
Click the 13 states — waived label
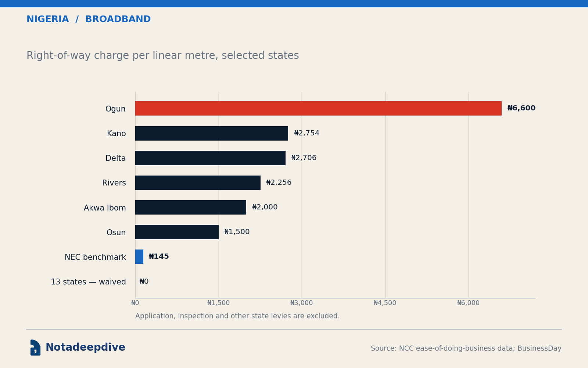click(88, 282)
